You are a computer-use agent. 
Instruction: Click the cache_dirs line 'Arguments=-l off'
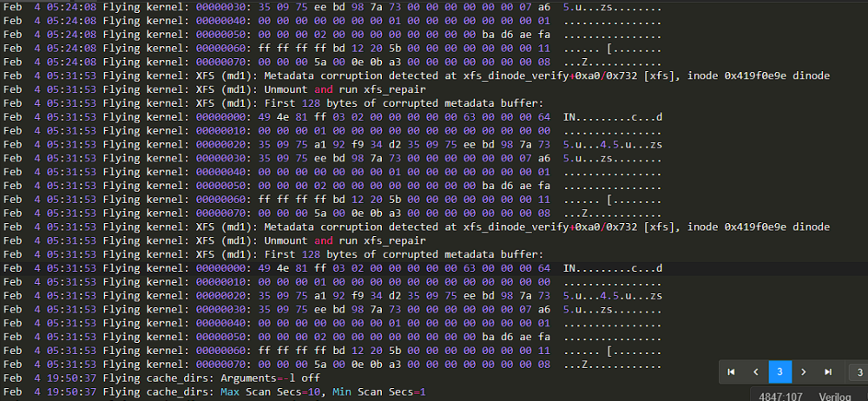161,378
